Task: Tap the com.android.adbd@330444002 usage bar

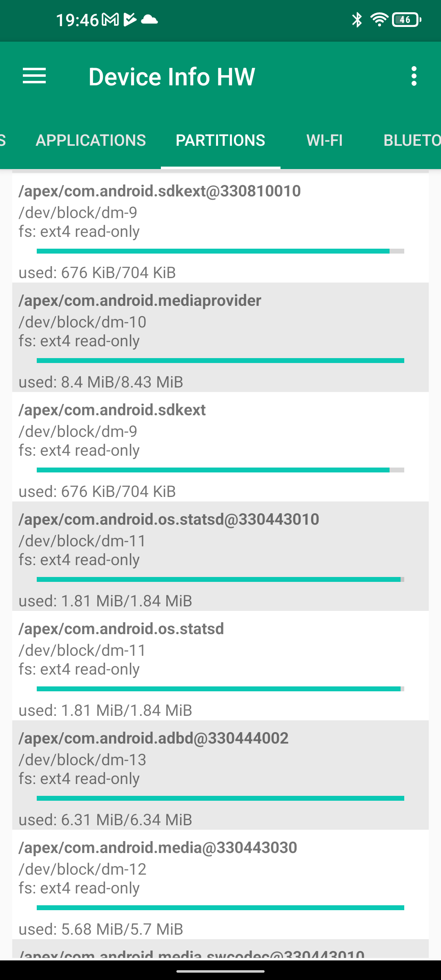Action: click(220, 798)
